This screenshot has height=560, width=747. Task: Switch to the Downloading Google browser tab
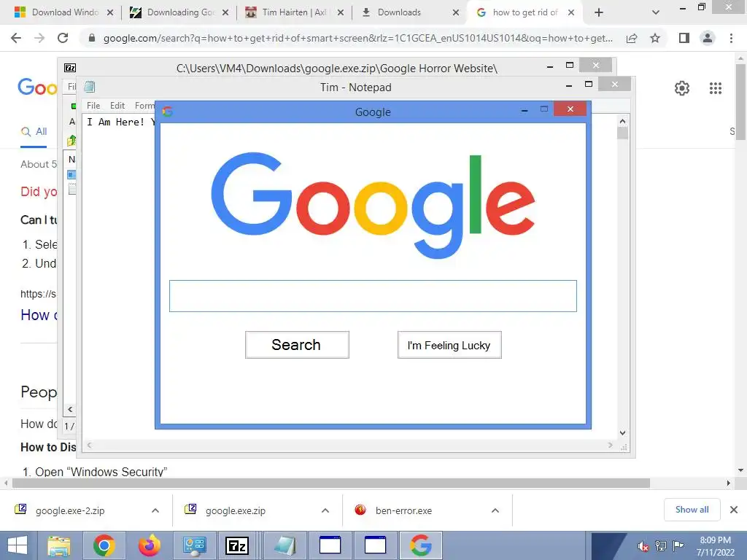point(179,12)
